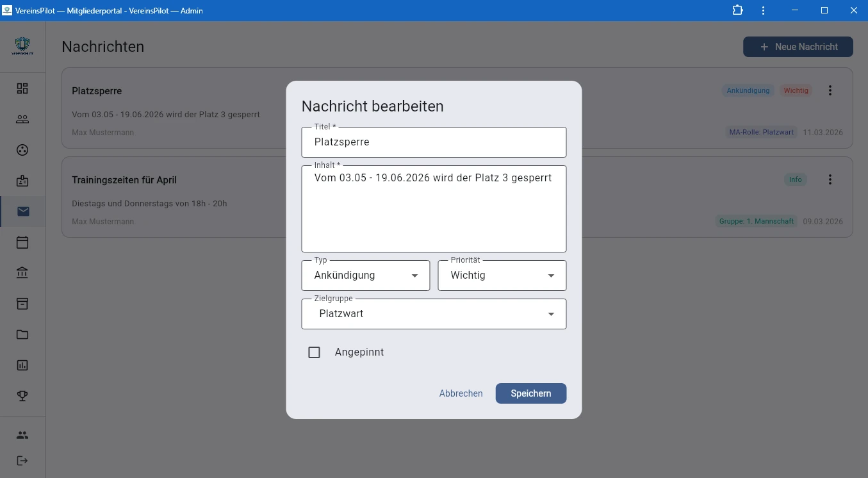
Task: Open the Dashboard view from the sidebar
Action: 22,88
